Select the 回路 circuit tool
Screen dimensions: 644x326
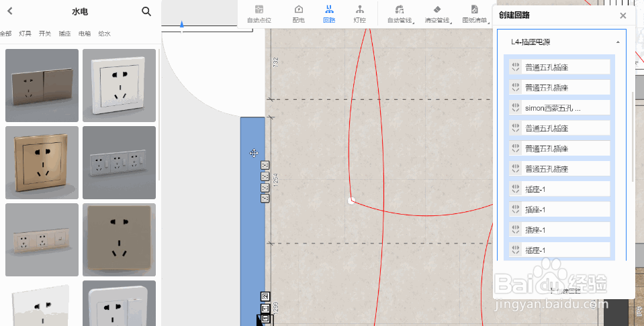coord(329,14)
